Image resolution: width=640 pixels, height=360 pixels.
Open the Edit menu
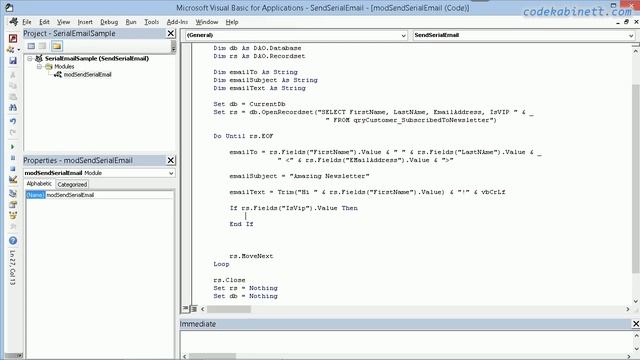44,22
